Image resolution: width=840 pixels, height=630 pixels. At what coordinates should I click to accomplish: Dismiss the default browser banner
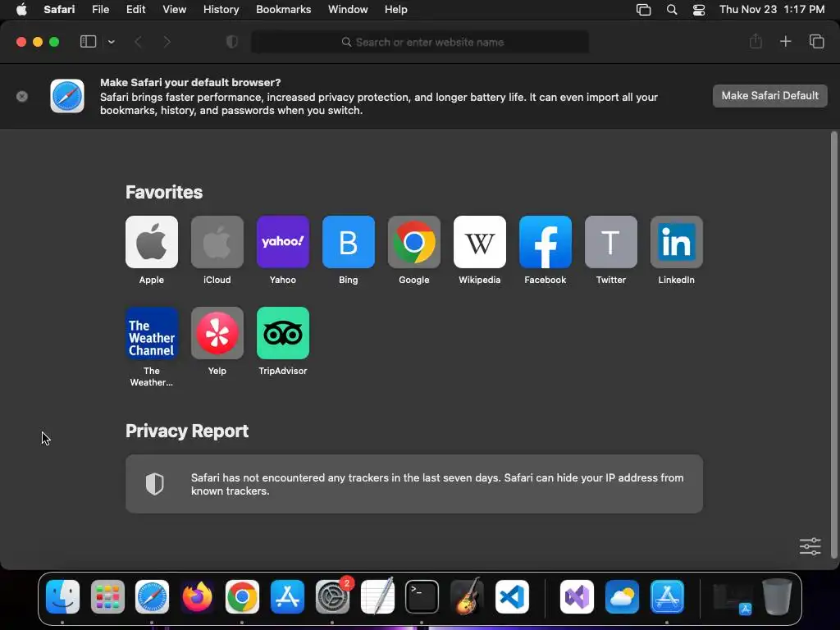tap(22, 97)
